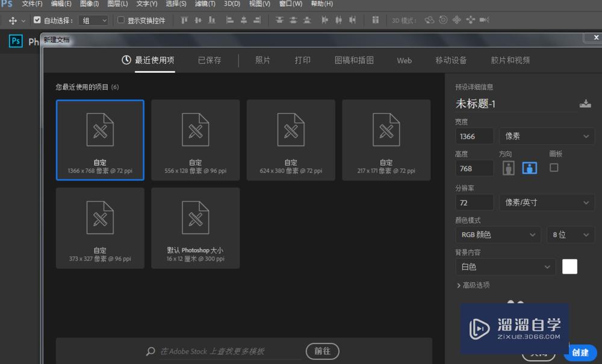Open the 背景内容 白色 dropdown
Viewport: 602px width, 364px height.
click(x=505, y=267)
